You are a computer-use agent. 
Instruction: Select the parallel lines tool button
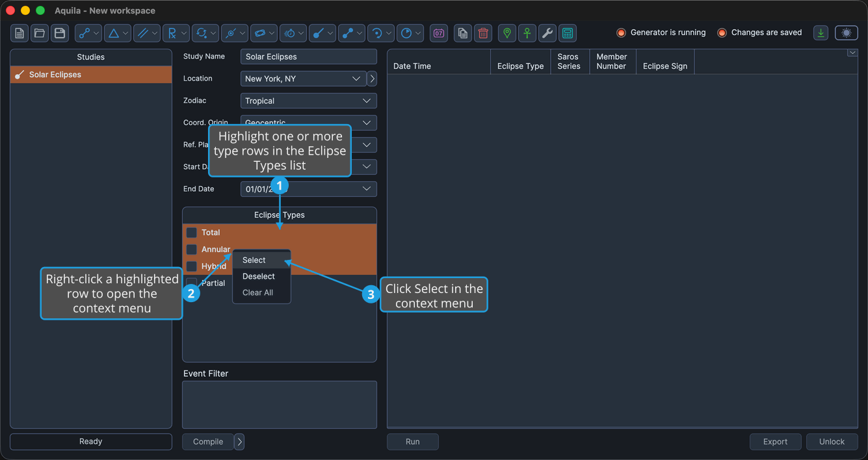[147, 33]
